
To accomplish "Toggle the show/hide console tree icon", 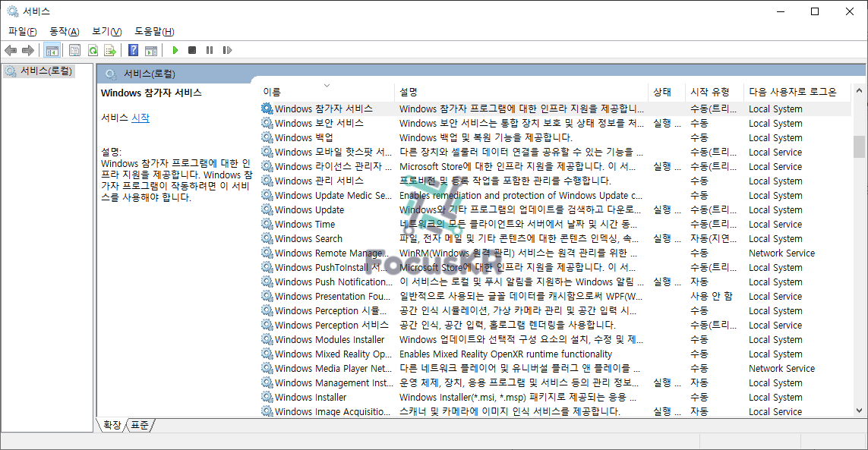I will click(52, 50).
